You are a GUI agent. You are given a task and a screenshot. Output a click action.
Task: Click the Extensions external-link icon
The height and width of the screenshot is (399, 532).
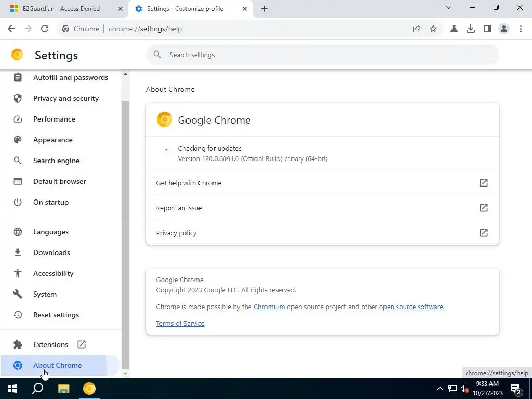pyautogui.click(x=82, y=344)
